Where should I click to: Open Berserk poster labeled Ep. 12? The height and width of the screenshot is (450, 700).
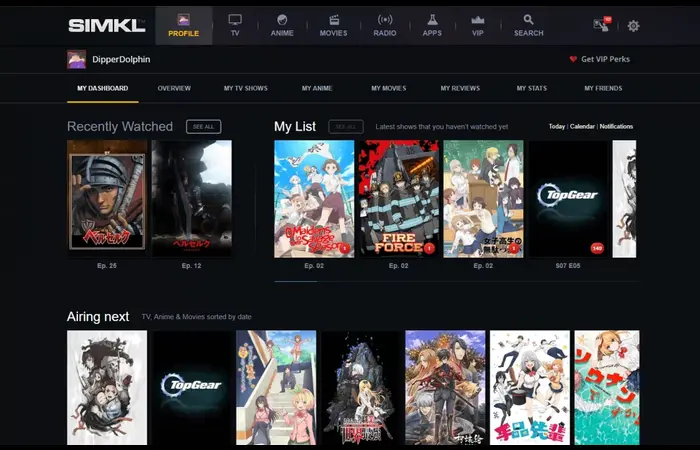pyautogui.click(x=192, y=199)
